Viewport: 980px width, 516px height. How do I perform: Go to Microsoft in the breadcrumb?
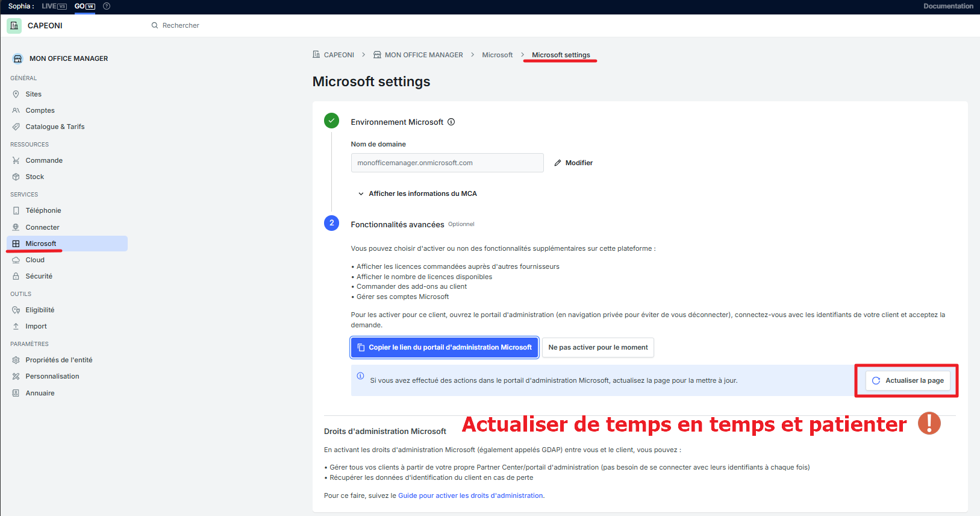click(x=498, y=55)
